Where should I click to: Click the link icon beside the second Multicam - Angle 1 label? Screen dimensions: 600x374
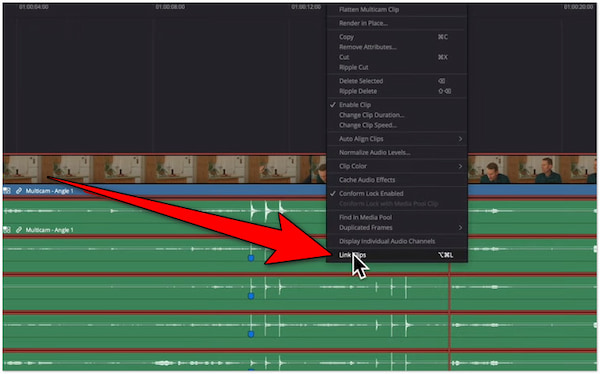[18, 230]
